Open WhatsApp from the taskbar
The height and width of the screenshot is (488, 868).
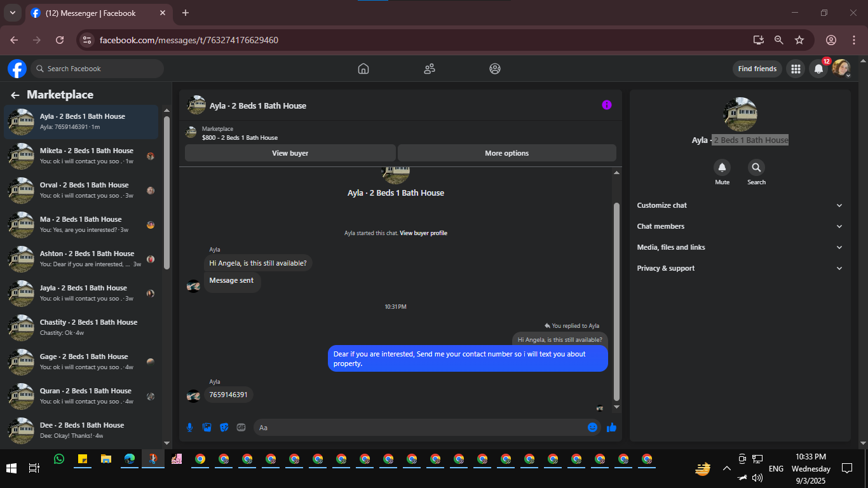point(59,459)
